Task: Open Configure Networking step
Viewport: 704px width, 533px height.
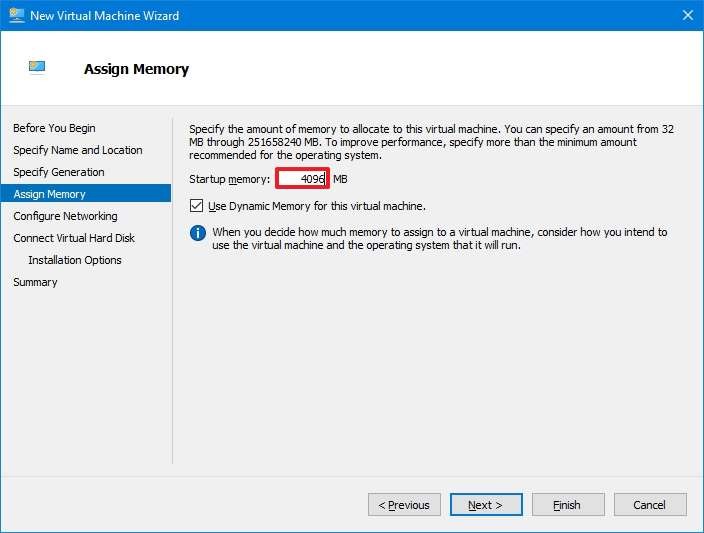Action: 65,216
